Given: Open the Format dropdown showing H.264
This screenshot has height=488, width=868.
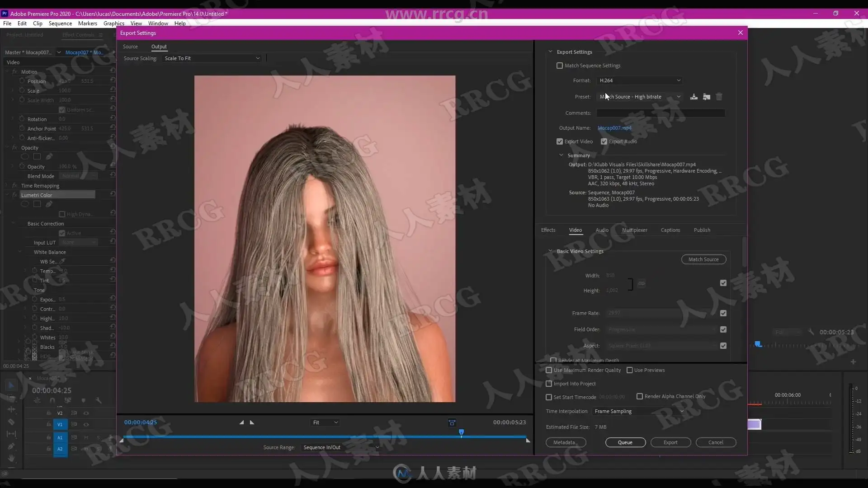Looking at the screenshot, I should (640, 80).
